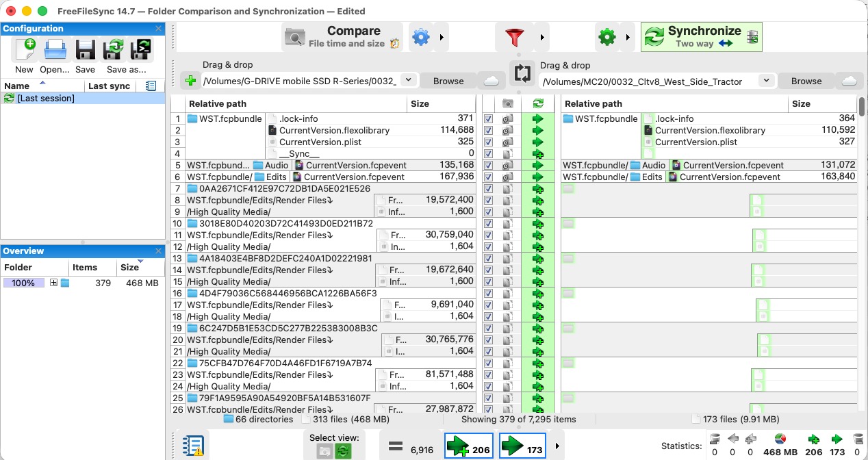Uncheck the checkbox in row 1
The height and width of the screenshot is (460, 868).
[x=488, y=118]
